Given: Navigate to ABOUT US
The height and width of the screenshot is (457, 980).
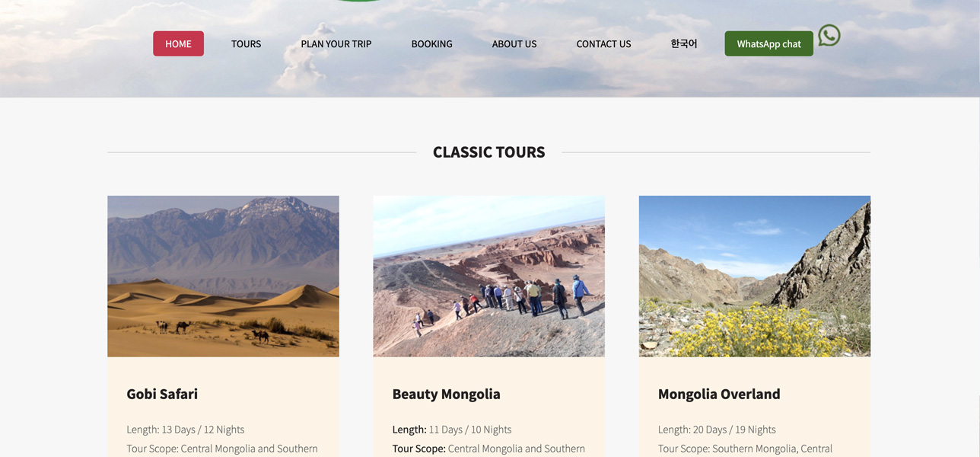Looking at the screenshot, I should pyautogui.click(x=514, y=43).
